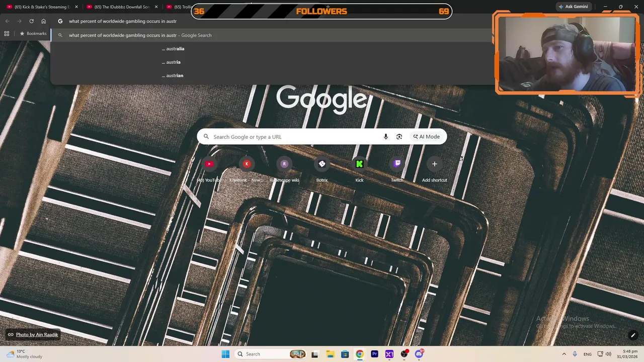Open OBS Studio from taskbar
Screen dimensions: 644x362
pos(404,354)
